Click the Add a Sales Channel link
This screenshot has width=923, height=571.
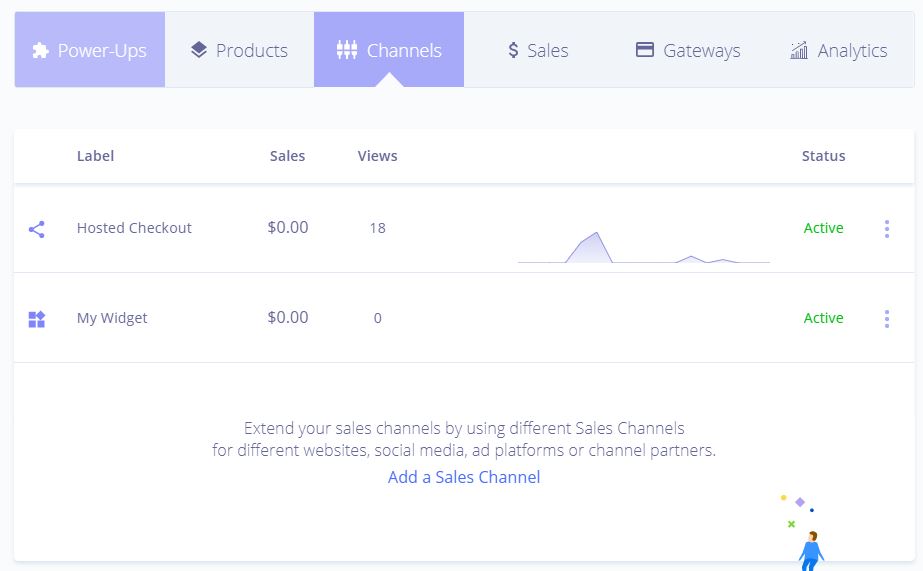coord(464,477)
